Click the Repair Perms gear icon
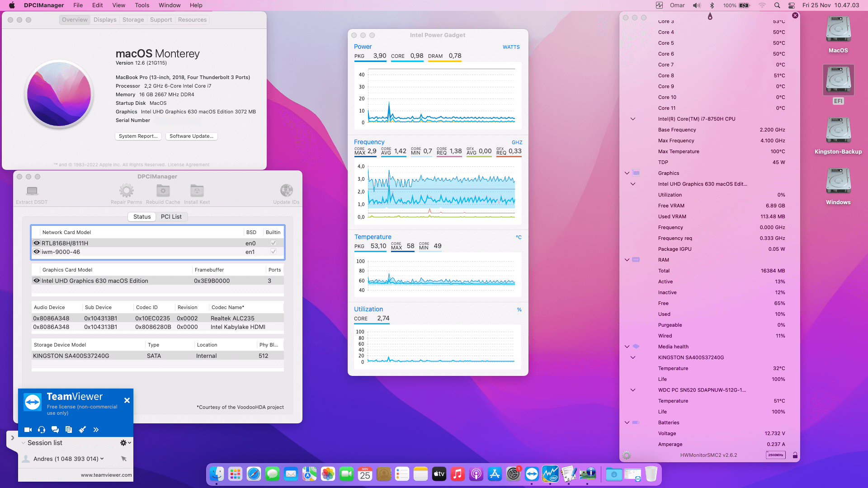Viewport: 868px width, 488px height. click(x=126, y=191)
